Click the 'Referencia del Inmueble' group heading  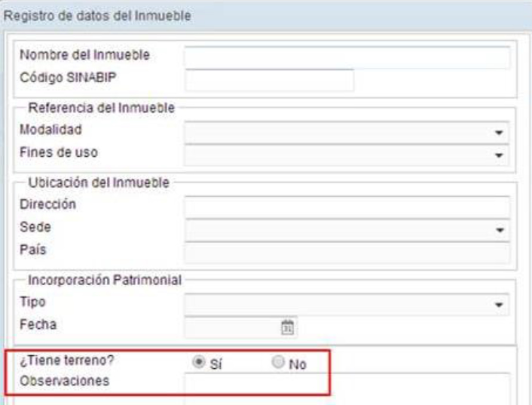(101, 108)
